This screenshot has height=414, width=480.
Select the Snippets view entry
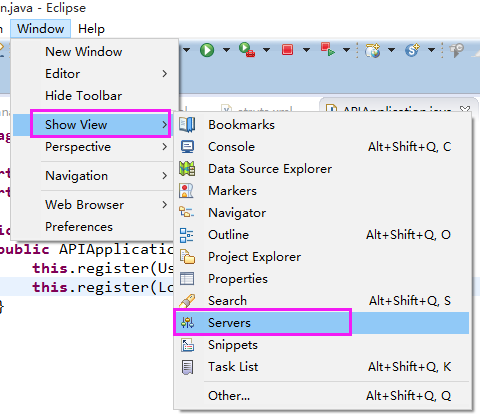coord(322,345)
